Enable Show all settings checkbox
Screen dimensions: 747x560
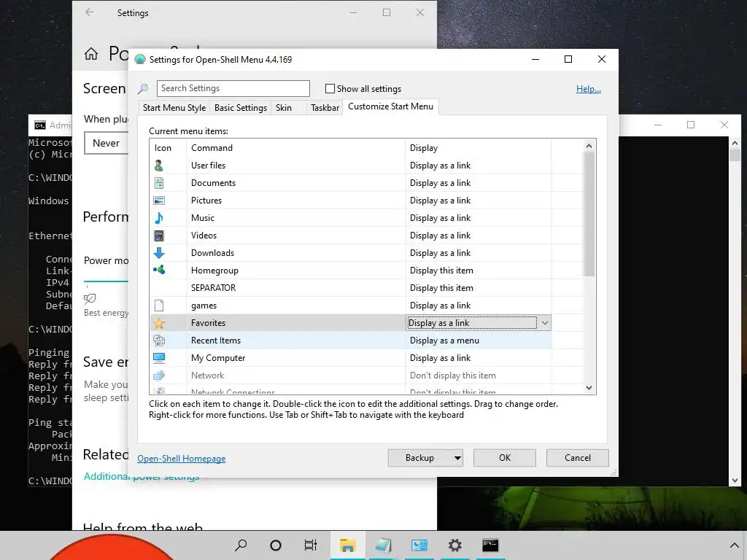[x=330, y=88]
